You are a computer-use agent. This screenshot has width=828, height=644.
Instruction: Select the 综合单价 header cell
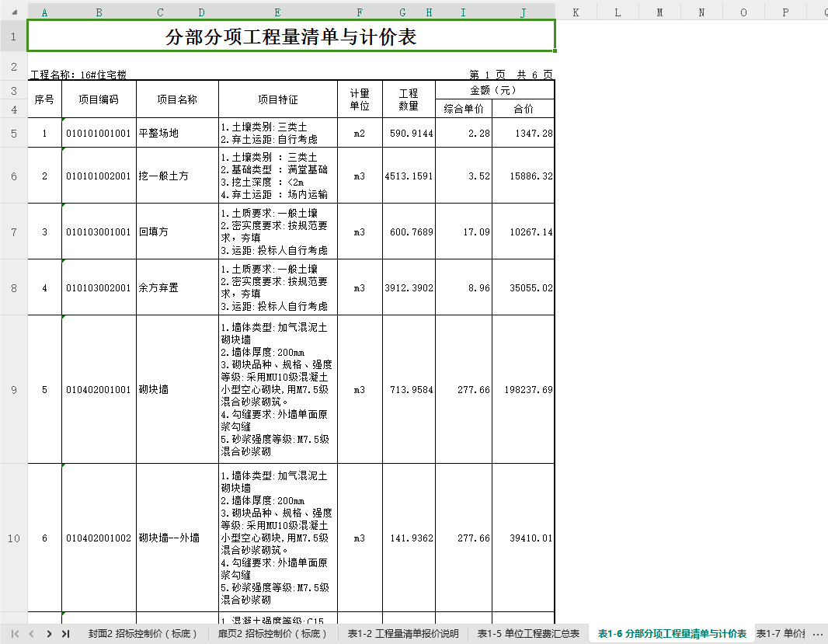464,109
